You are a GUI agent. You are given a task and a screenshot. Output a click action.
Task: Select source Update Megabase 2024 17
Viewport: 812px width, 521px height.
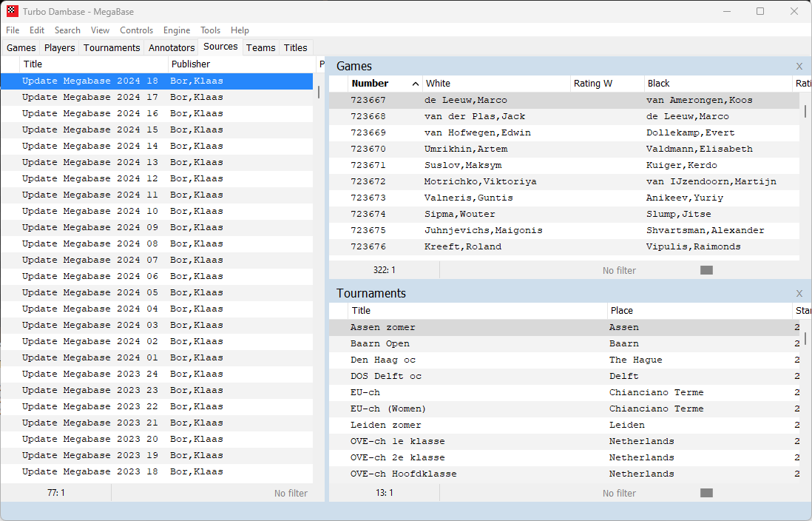[x=157, y=97]
